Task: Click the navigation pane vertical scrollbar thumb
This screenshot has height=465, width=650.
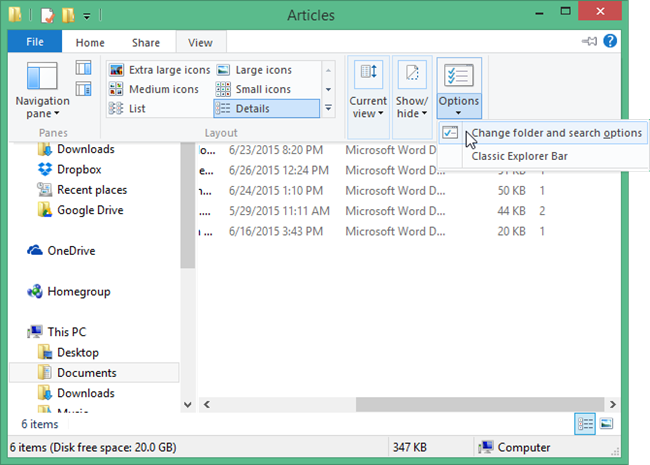Action: tap(188, 206)
